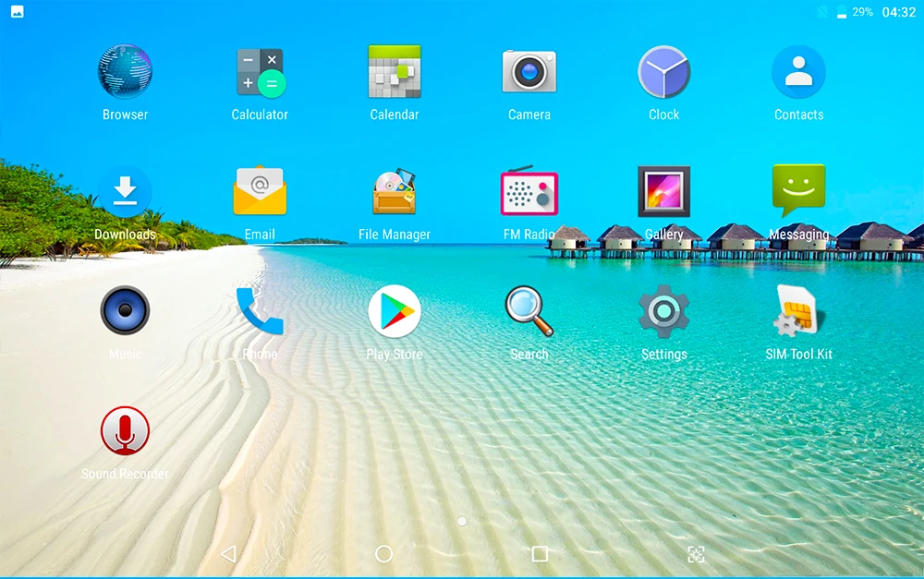Tap the battery icon in status bar
This screenshot has width=924, height=579.
click(x=842, y=12)
